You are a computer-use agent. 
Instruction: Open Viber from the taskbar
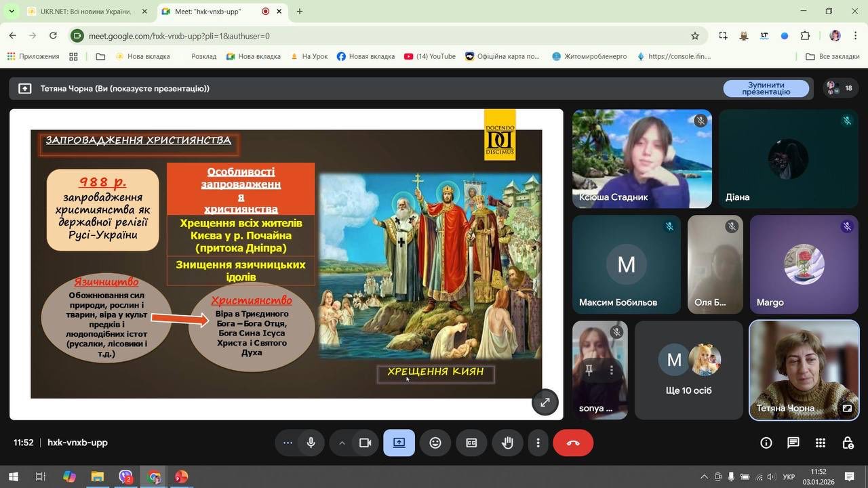coord(125,476)
